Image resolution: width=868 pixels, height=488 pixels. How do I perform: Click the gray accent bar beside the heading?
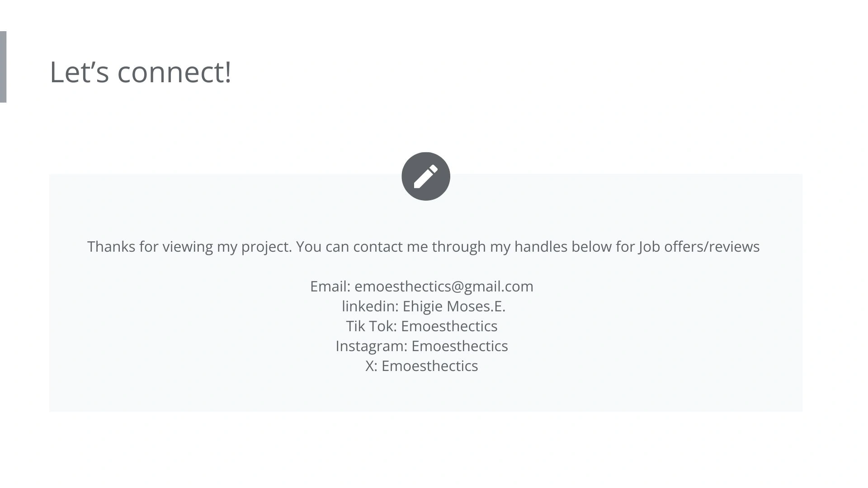click(3, 67)
